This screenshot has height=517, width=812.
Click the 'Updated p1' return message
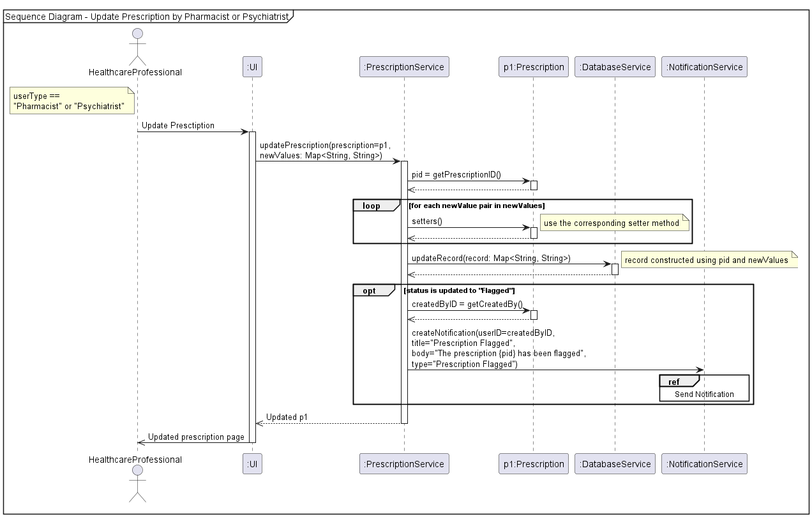pyautogui.click(x=287, y=417)
